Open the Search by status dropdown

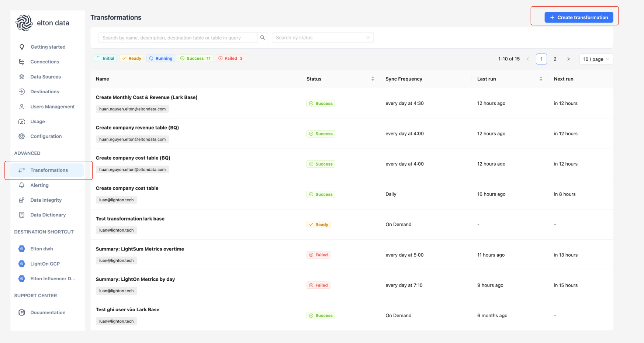click(x=323, y=38)
